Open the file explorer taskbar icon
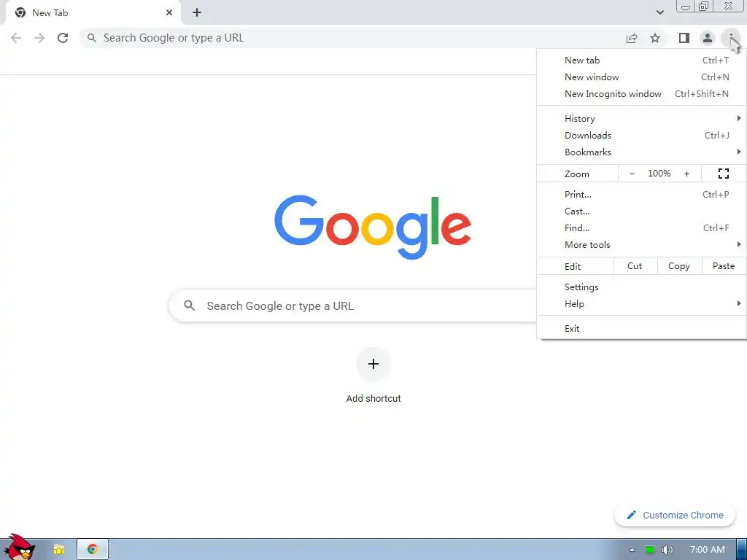Image resolution: width=747 pixels, height=560 pixels. coord(58,550)
